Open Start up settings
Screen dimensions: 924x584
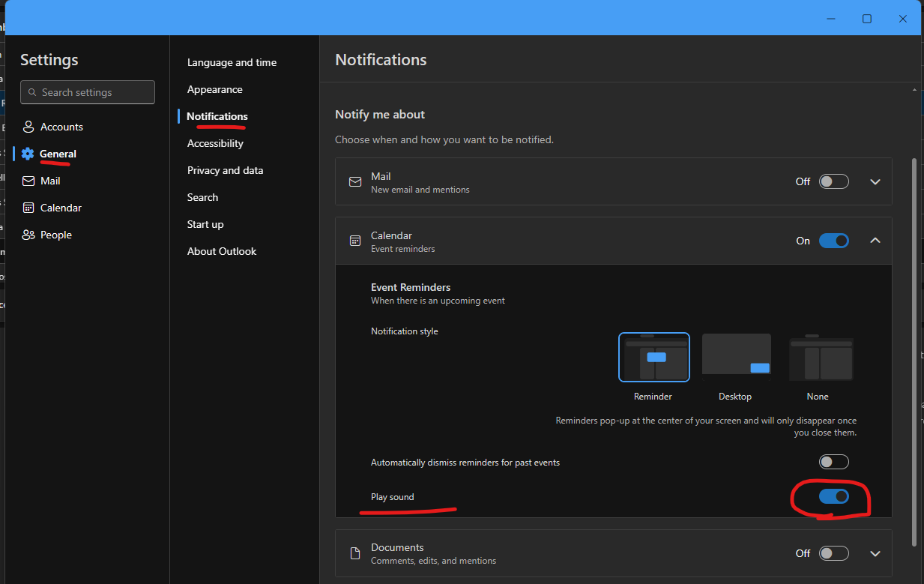205,224
